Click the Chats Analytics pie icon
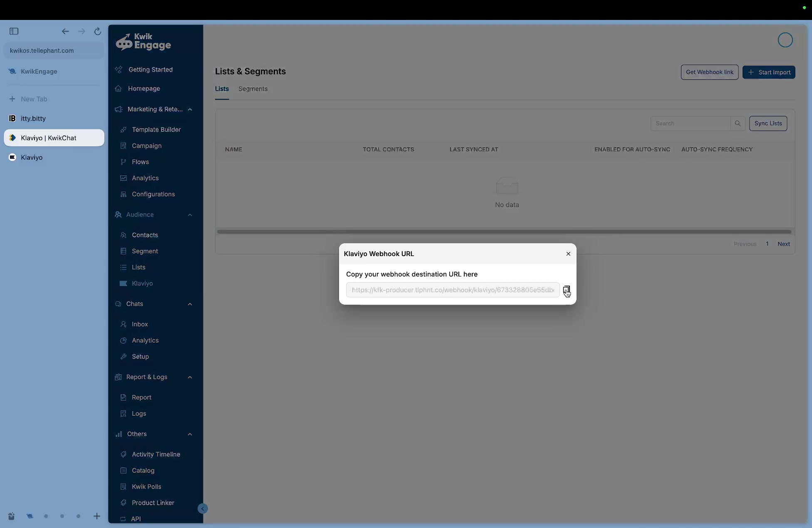 (x=123, y=340)
